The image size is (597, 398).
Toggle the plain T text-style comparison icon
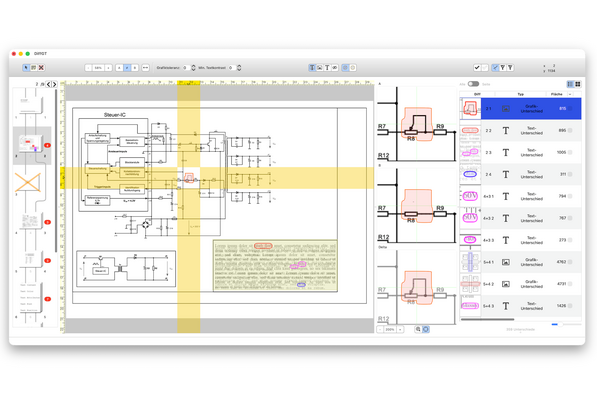tap(327, 67)
